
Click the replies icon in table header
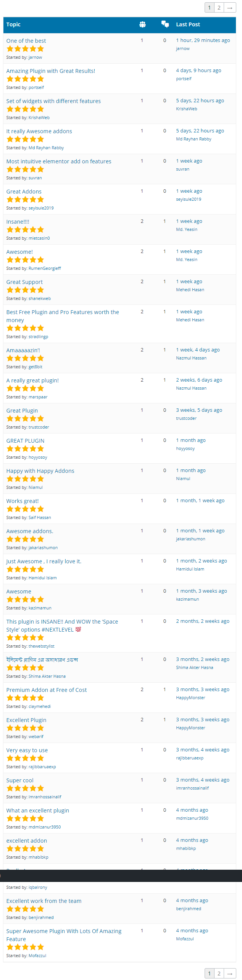click(165, 24)
